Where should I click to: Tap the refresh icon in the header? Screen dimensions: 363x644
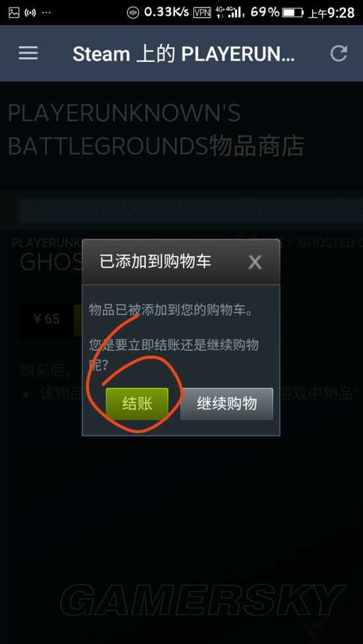[339, 53]
